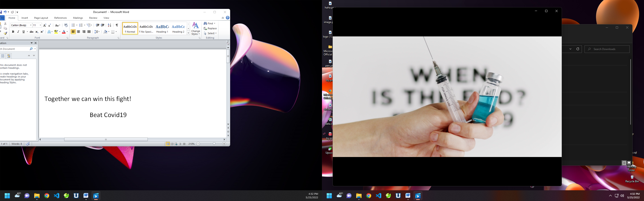Viewport: 644px width, 201px height.
Task: Apply the Heading 1 style
Action: coord(162,28)
